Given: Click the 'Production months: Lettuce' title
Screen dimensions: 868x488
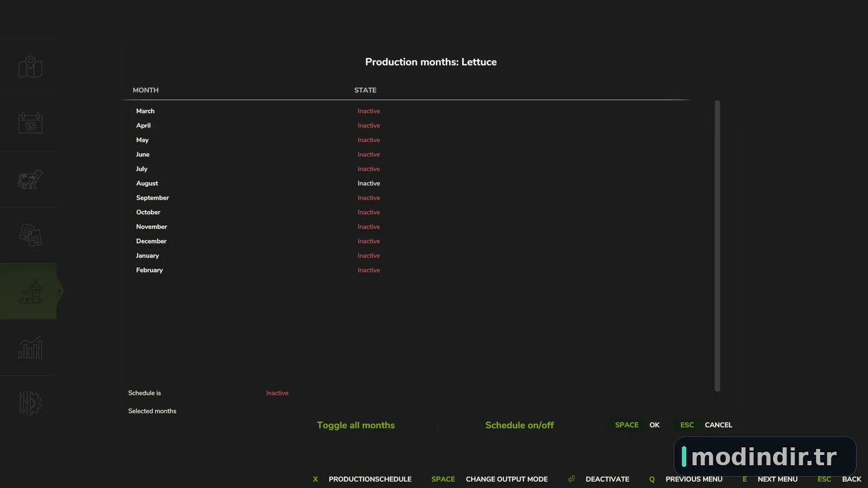Looking at the screenshot, I should point(431,62).
